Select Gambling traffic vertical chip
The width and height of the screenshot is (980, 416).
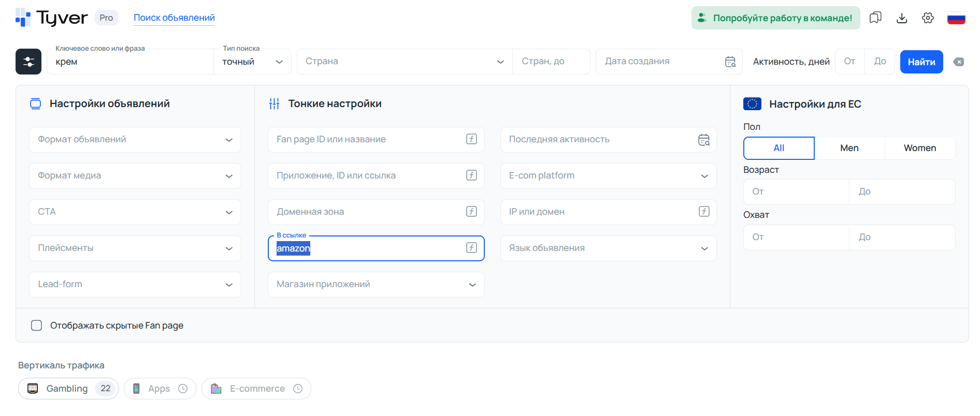pyautogui.click(x=68, y=389)
